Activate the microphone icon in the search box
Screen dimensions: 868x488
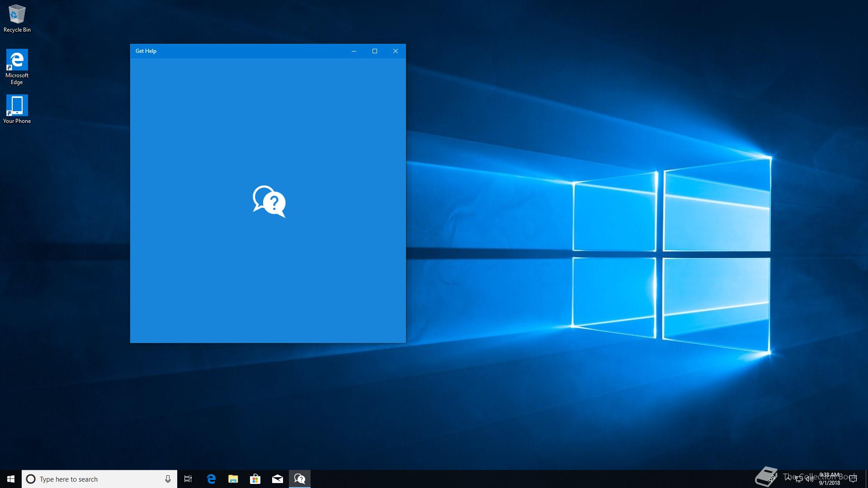(x=168, y=479)
